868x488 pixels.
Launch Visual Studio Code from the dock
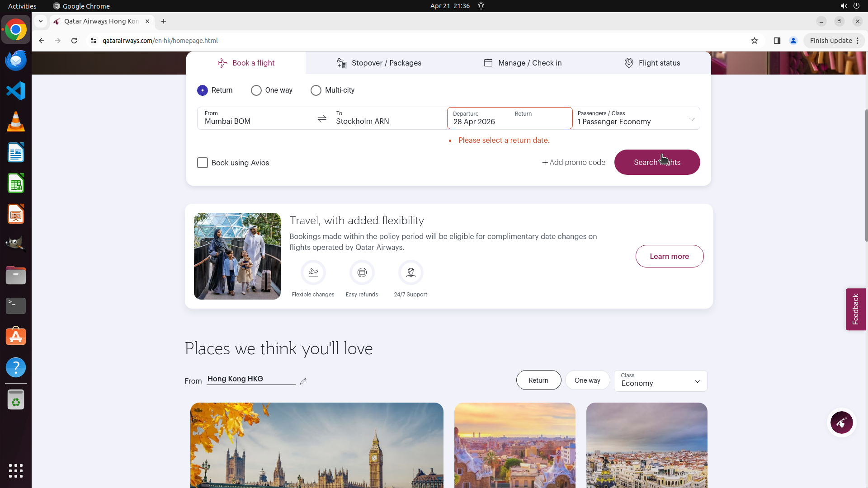pos(16,91)
